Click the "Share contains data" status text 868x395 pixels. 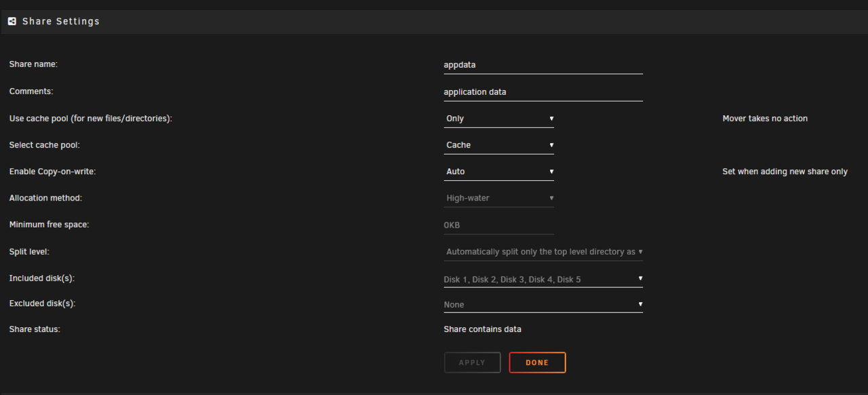(x=482, y=329)
